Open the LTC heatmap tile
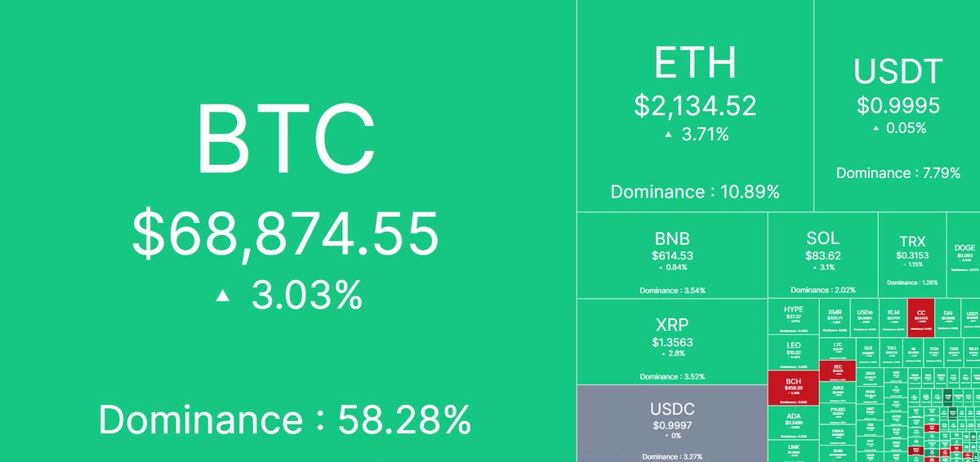 click(x=838, y=350)
